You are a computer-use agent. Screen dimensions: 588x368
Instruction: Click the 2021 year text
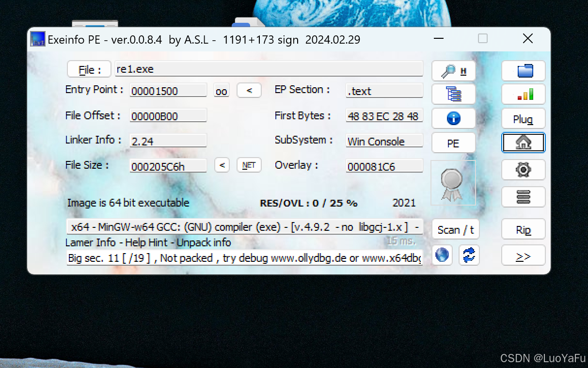click(404, 203)
